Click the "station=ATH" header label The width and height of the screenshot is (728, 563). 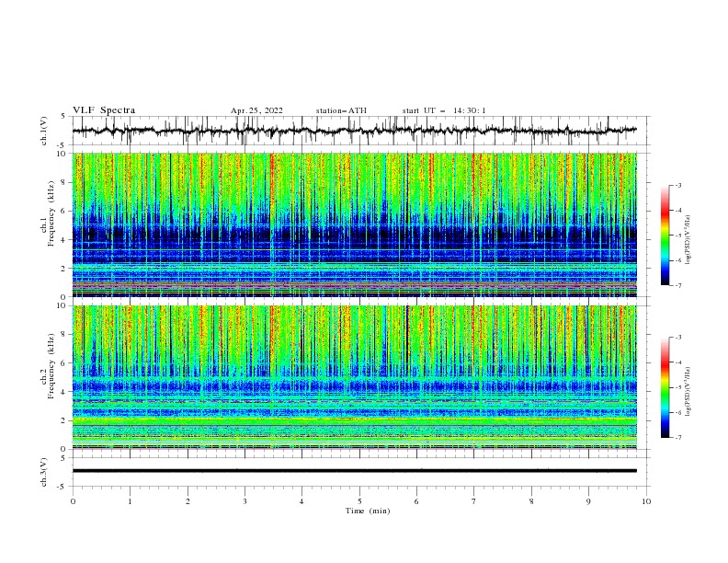pos(341,110)
